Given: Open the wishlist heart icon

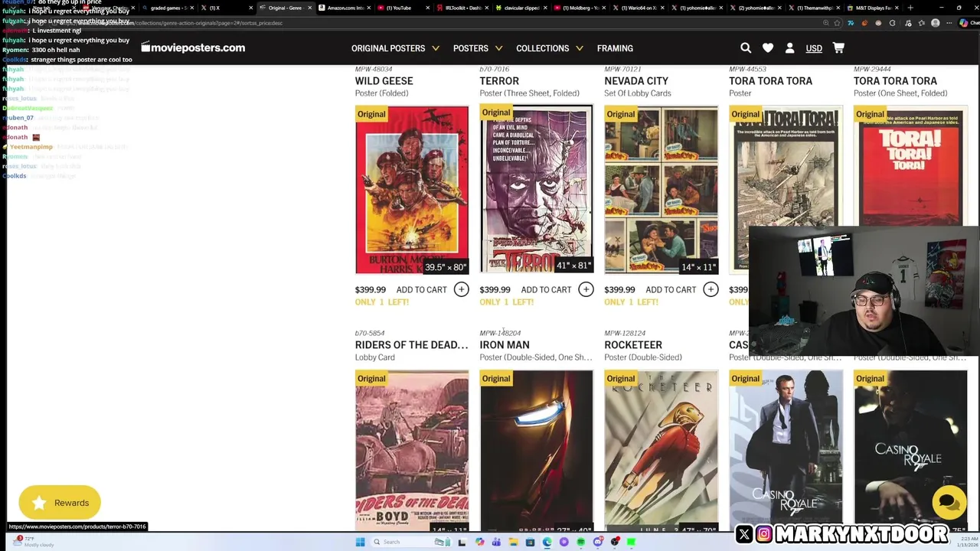Looking at the screenshot, I should click(768, 48).
